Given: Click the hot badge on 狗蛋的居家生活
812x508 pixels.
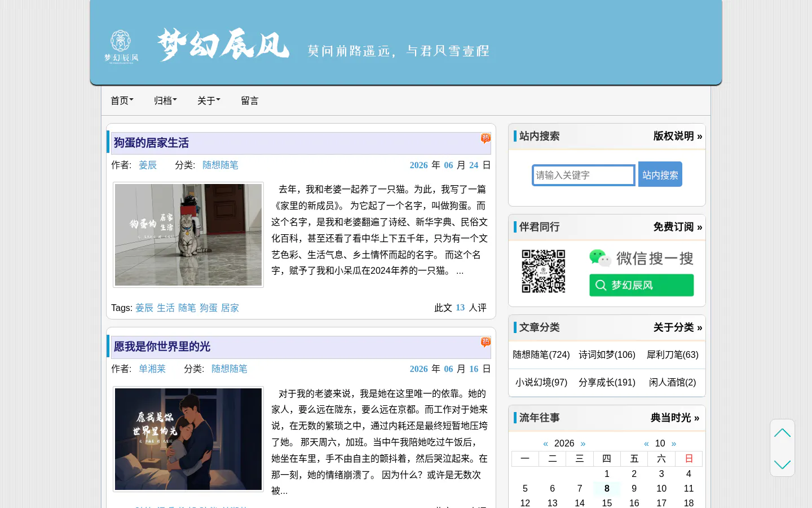Looking at the screenshot, I should [486, 138].
